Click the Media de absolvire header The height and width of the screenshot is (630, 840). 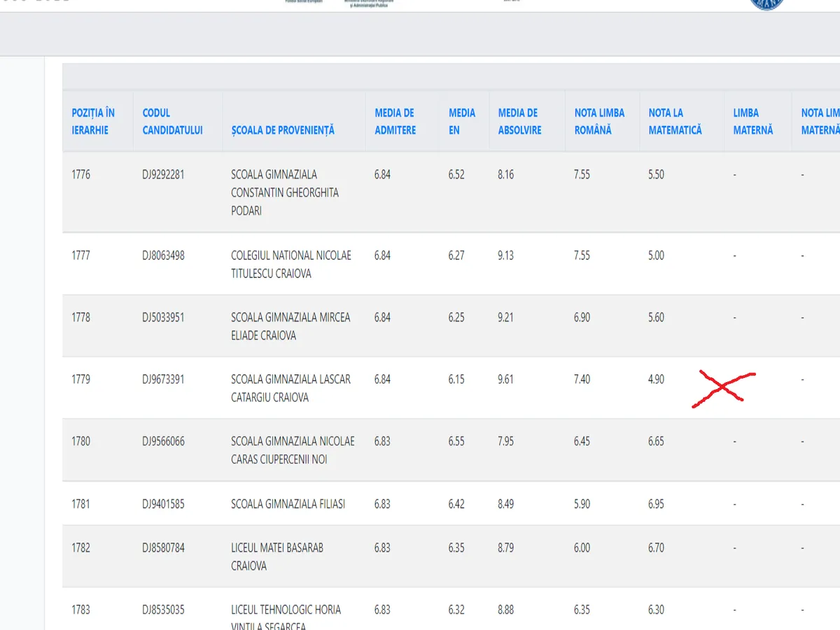[x=519, y=121]
